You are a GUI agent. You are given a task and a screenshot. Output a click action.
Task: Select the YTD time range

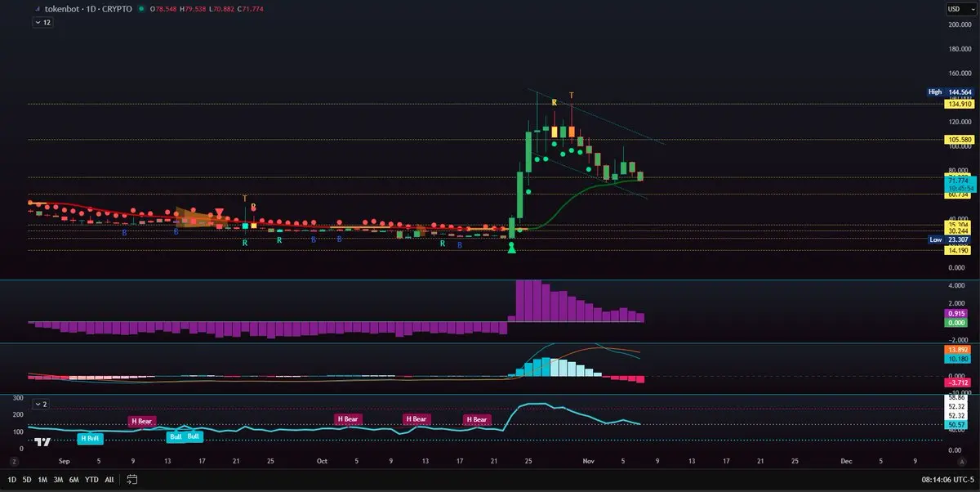(92, 480)
